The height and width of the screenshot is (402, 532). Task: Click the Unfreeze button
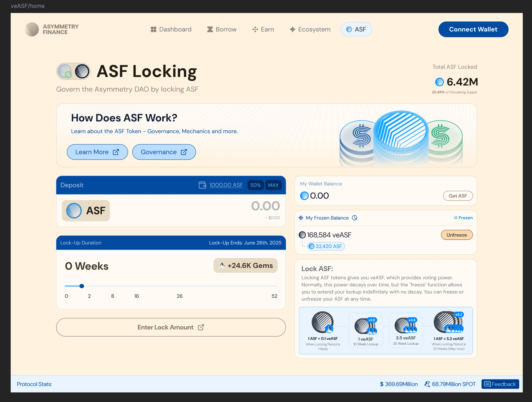click(457, 235)
